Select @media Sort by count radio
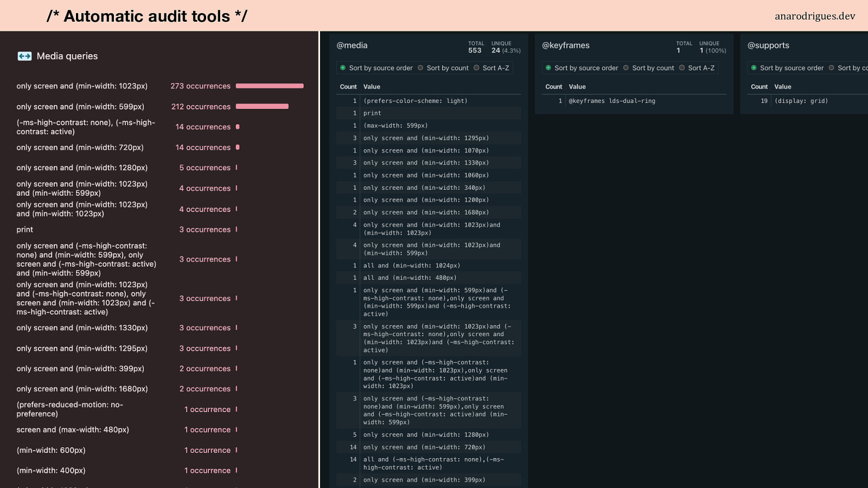This screenshot has width=868, height=488. (x=420, y=68)
